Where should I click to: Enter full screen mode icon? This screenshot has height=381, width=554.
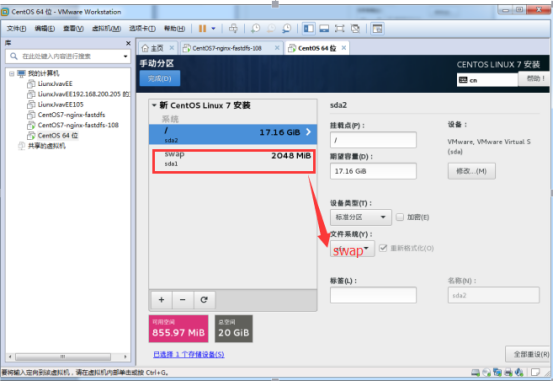click(340, 29)
